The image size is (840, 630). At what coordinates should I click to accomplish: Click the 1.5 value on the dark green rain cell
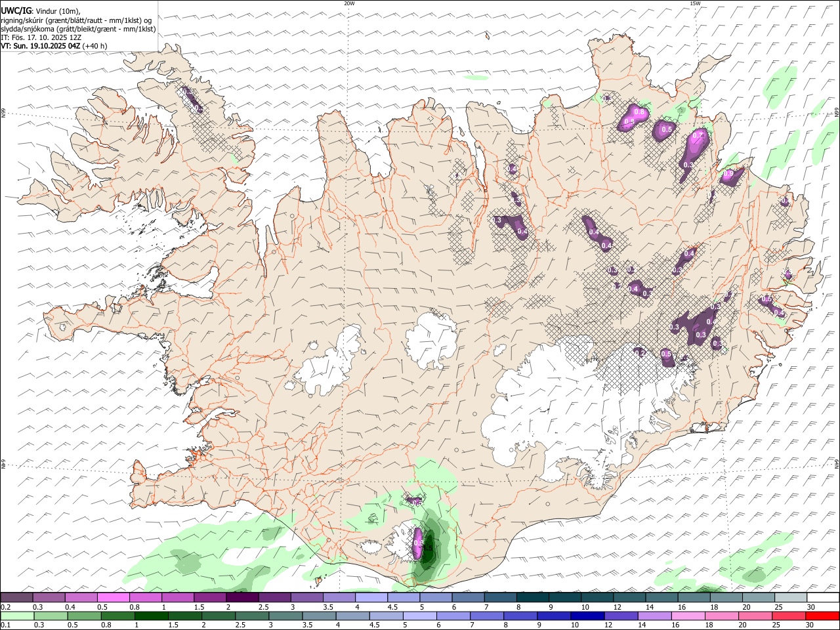coord(427,548)
